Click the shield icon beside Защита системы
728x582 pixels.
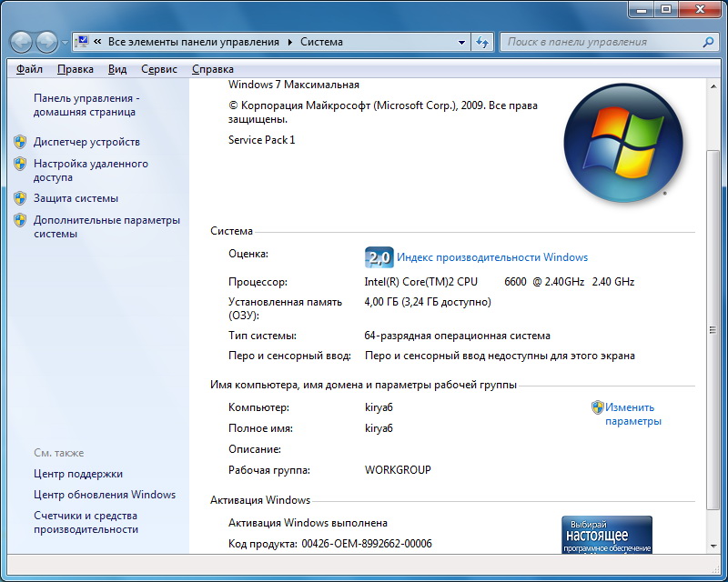click(20, 198)
